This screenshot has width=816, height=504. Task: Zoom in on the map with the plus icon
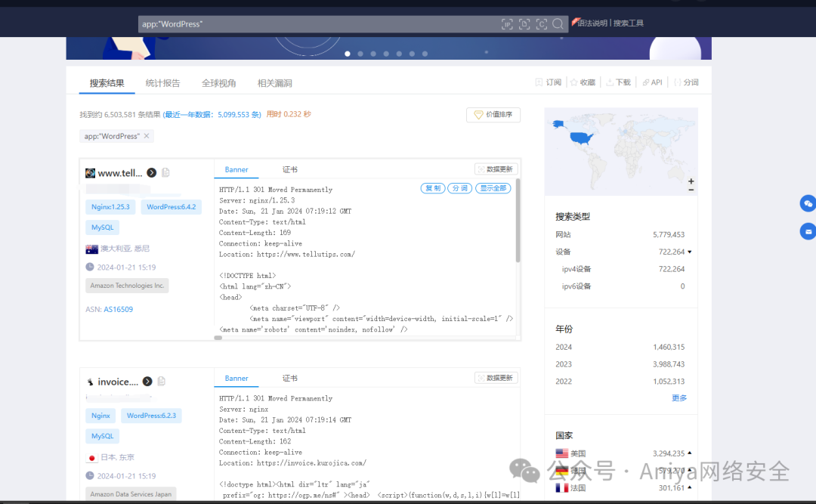click(x=691, y=181)
